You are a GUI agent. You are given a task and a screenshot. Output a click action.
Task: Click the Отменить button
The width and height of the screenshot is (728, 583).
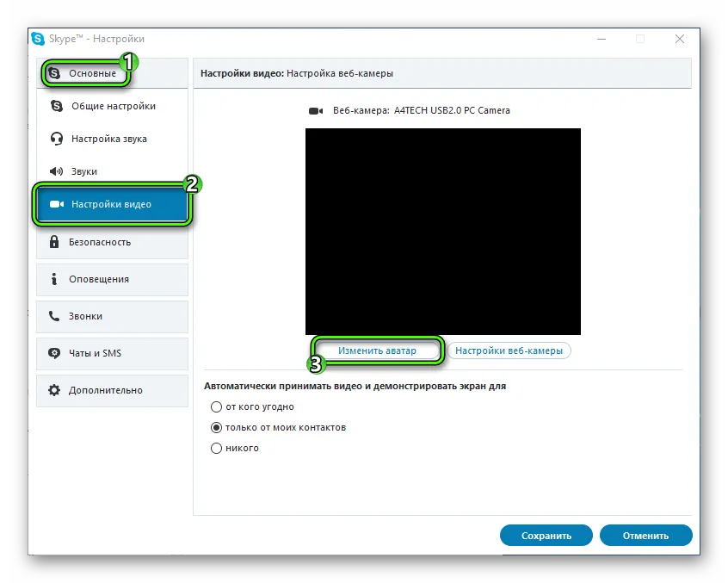[646, 536]
